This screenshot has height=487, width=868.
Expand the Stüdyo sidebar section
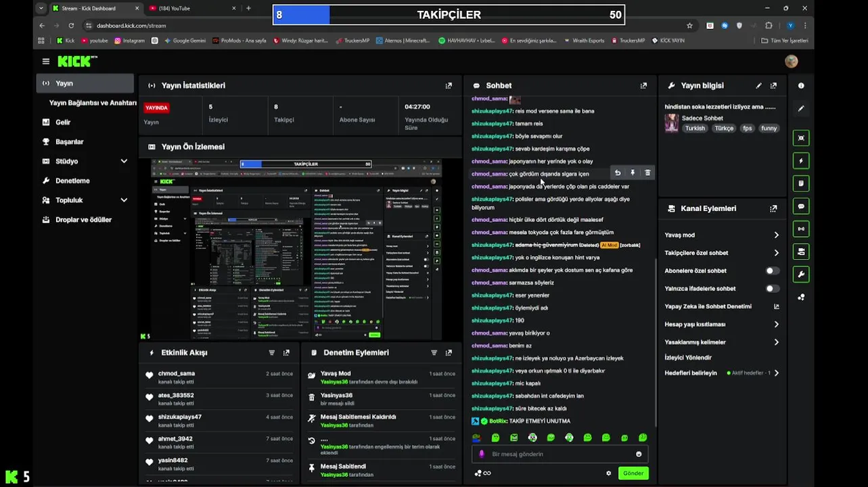click(x=124, y=162)
